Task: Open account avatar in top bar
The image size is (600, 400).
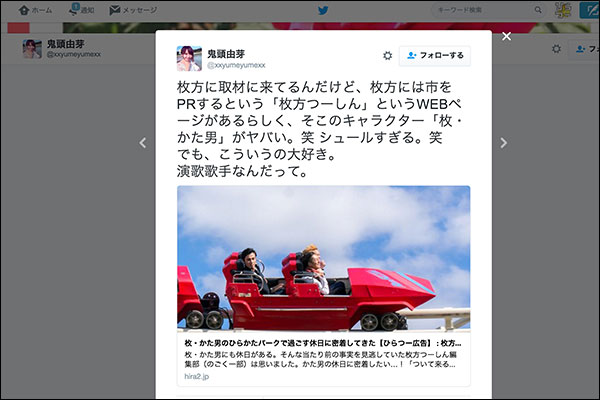Action: pos(562,10)
